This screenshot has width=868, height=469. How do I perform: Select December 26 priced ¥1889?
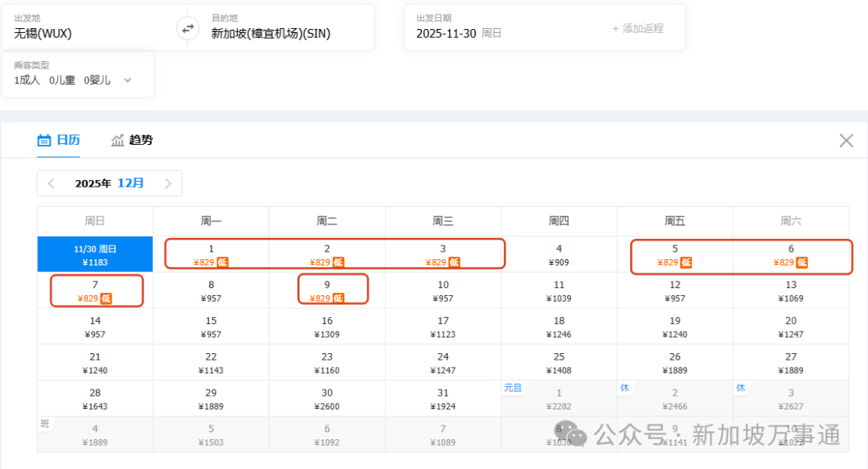(675, 363)
